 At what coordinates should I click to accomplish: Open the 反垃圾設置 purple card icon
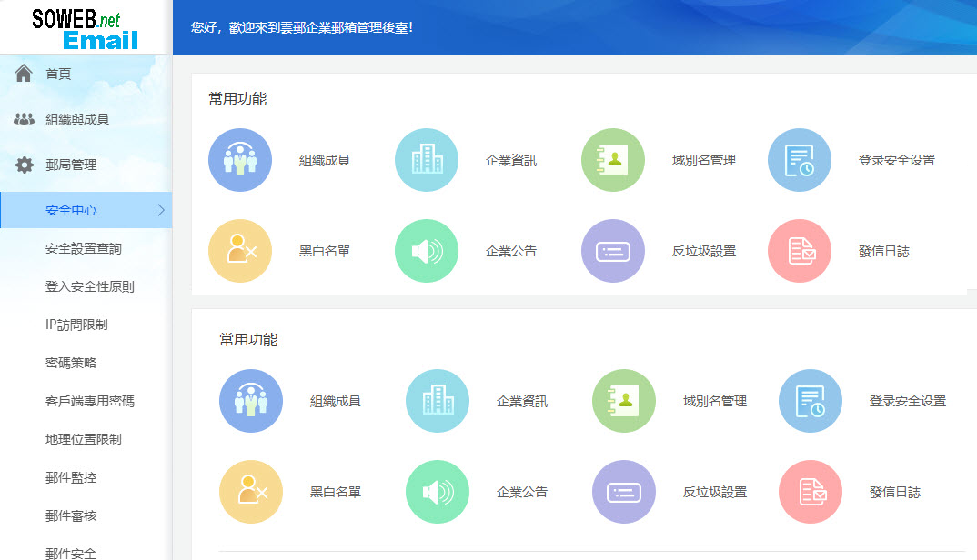tap(613, 250)
